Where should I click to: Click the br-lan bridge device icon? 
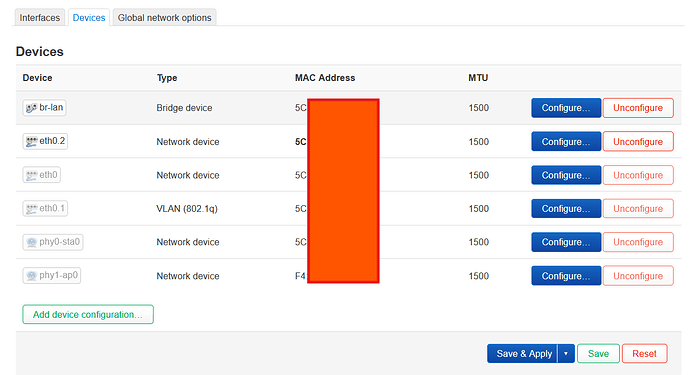[31, 108]
